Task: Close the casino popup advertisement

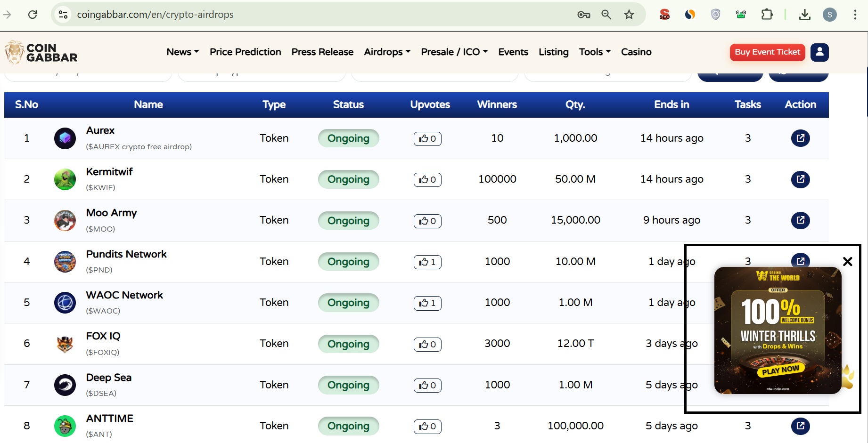Action: pyautogui.click(x=847, y=262)
